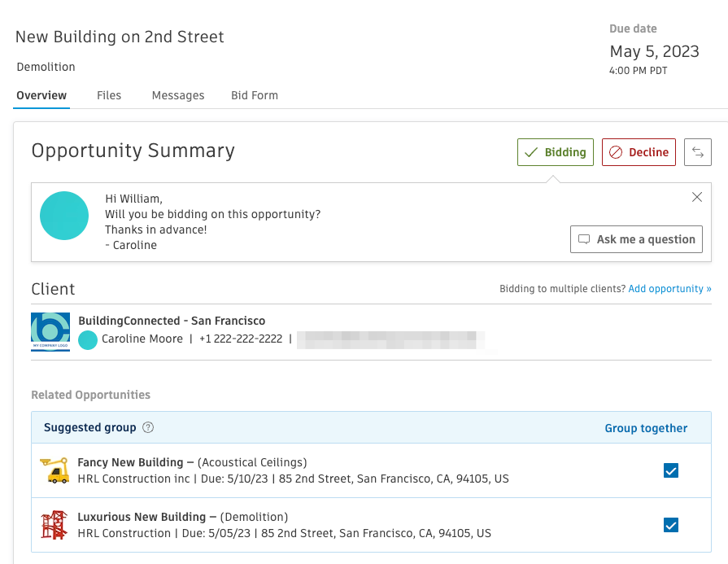
Task: Switch to the Messages tab
Action: pyautogui.click(x=177, y=95)
